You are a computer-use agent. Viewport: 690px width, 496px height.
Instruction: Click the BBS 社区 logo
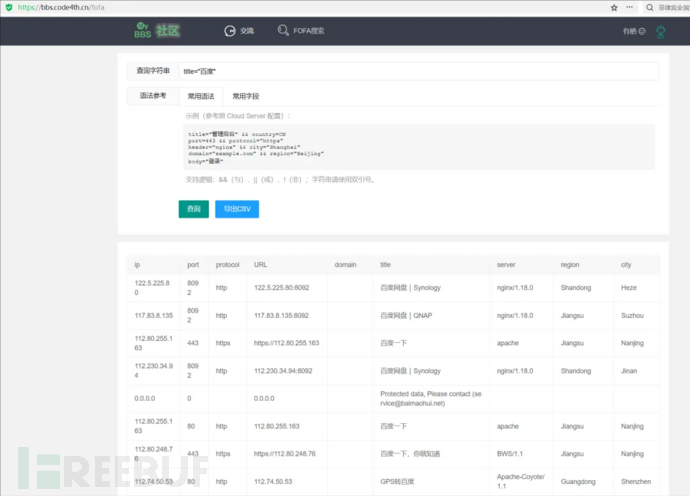158,31
